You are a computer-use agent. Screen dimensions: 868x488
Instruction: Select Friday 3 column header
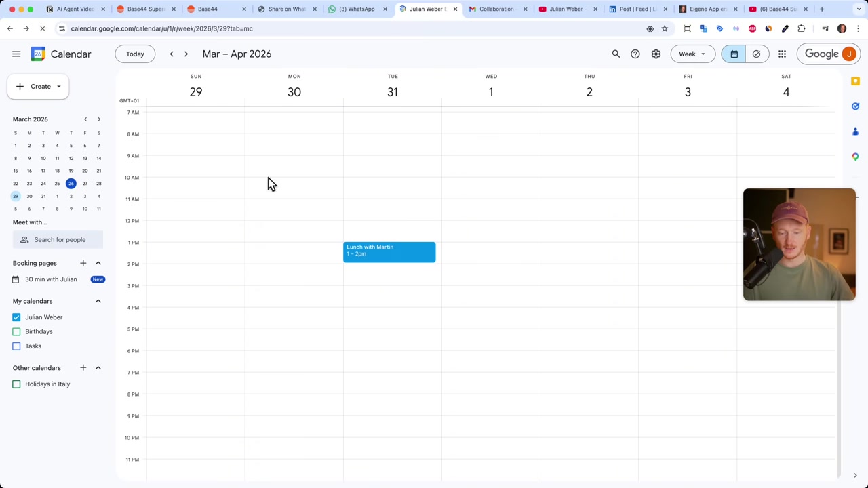pyautogui.click(x=688, y=92)
